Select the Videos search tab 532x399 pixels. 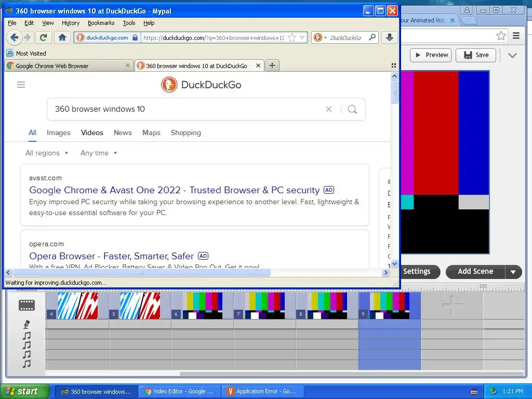point(92,132)
